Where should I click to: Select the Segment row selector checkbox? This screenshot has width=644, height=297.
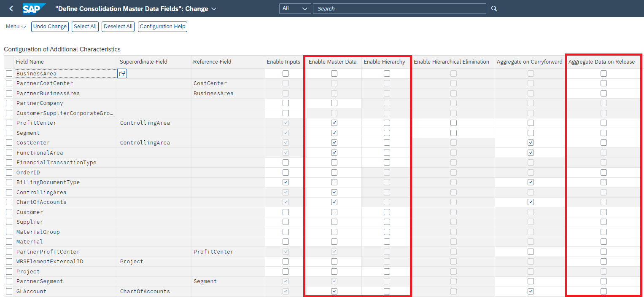tap(9, 133)
